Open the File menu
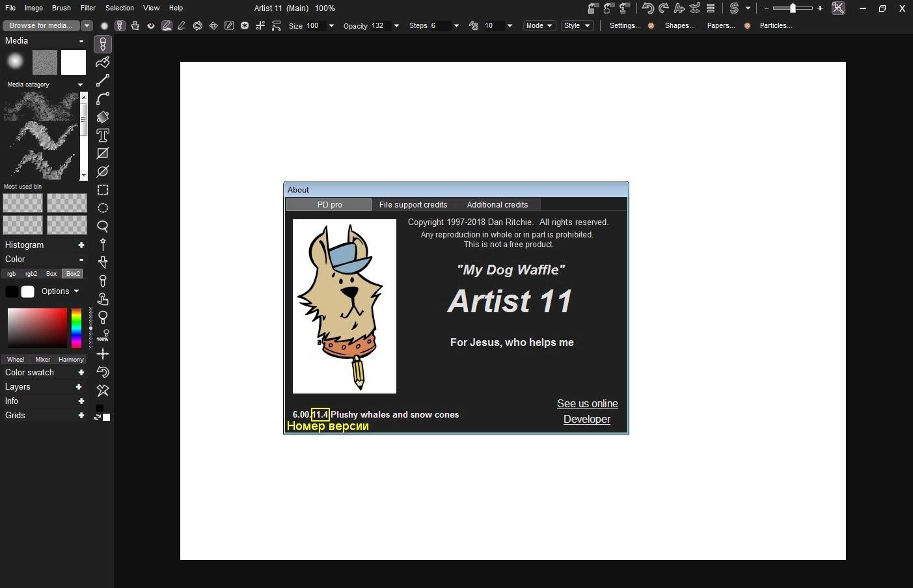 (x=10, y=8)
